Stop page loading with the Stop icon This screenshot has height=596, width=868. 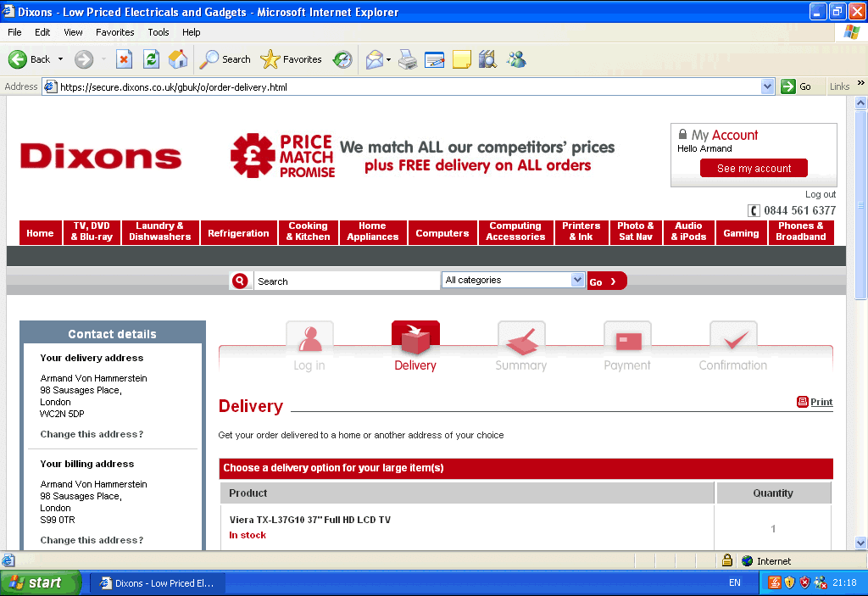pos(124,59)
